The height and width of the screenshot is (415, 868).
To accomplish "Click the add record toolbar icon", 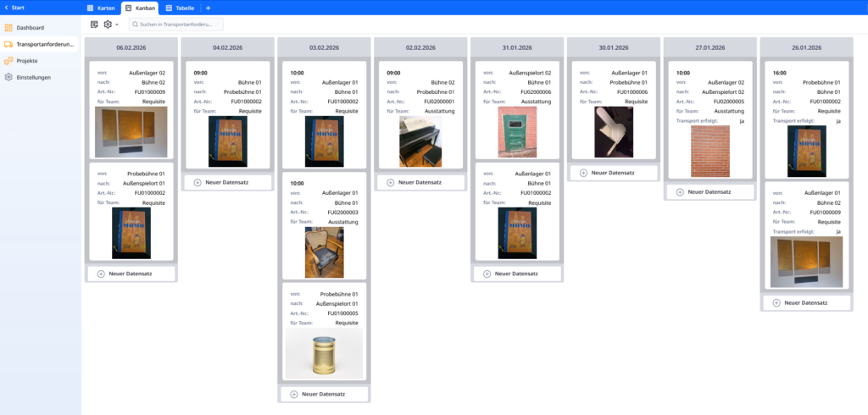I will pyautogui.click(x=94, y=25).
